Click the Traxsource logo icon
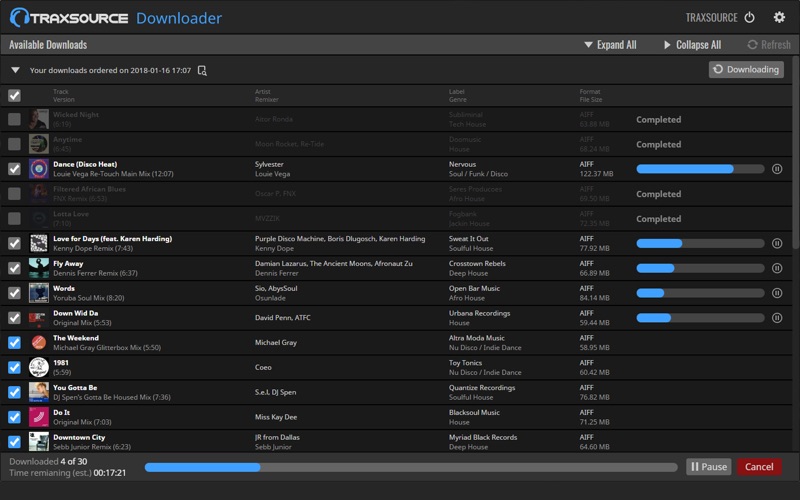800x500 pixels. [x=19, y=18]
